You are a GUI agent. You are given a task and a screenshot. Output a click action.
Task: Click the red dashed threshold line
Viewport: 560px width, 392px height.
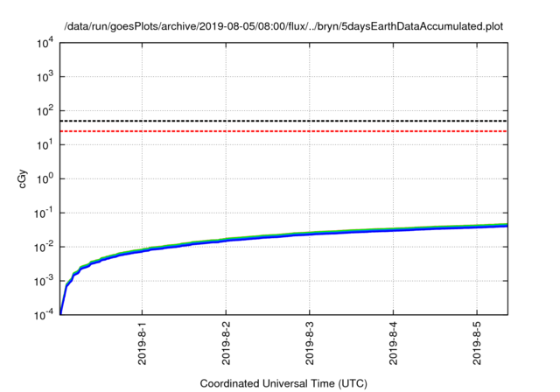click(283, 131)
